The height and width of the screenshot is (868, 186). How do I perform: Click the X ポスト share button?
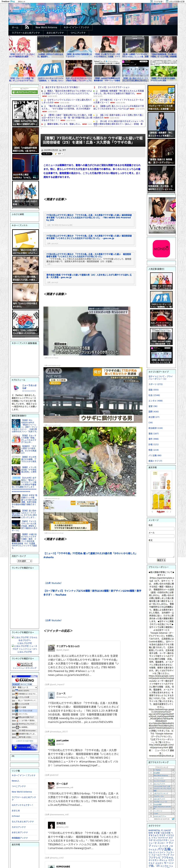point(47,154)
